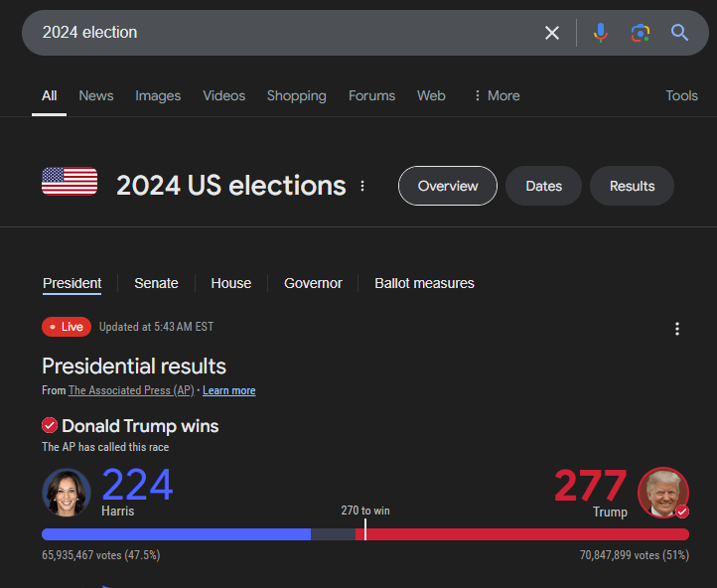The height and width of the screenshot is (588, 717).
Task: Select the Overview pill button
Action: pyautogui.click(x=448, y=186)
